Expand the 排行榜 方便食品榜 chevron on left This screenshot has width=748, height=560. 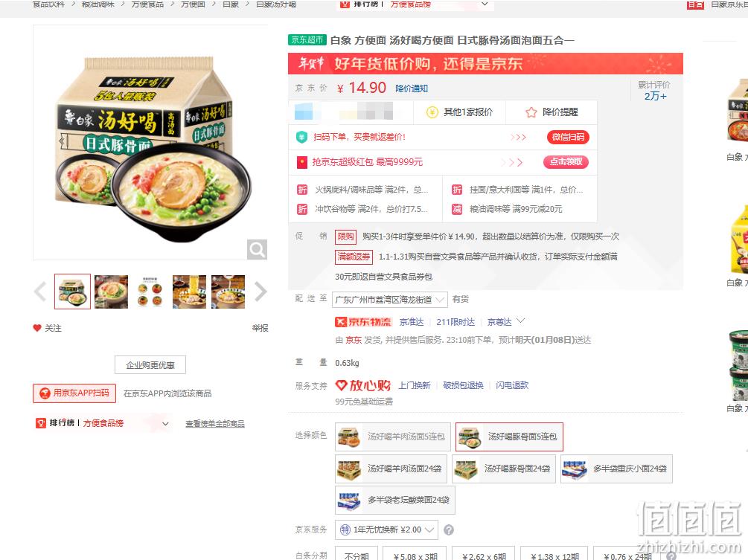click(165, 424)
